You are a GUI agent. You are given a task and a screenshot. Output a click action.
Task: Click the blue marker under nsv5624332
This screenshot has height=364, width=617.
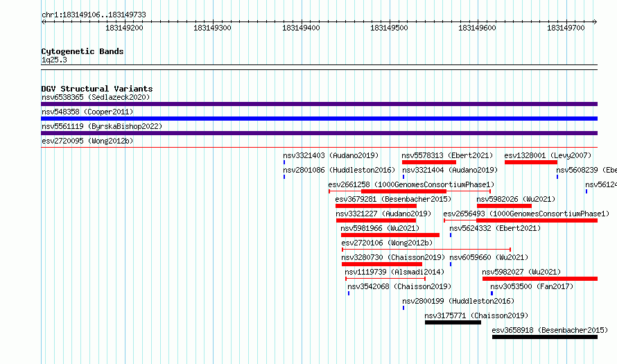click(x=451, y=235)
